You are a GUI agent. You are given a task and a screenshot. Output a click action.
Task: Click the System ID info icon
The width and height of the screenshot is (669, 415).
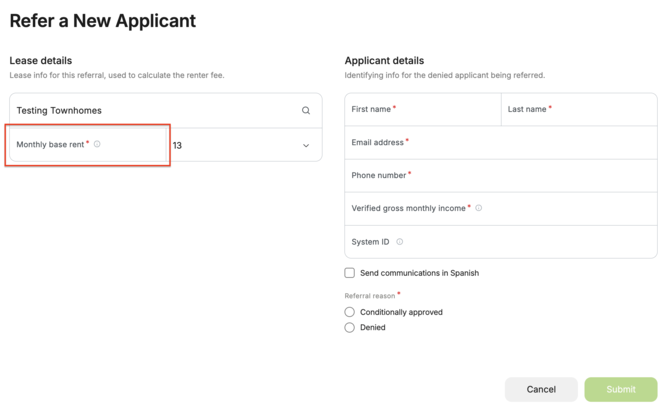coord(400,242)
